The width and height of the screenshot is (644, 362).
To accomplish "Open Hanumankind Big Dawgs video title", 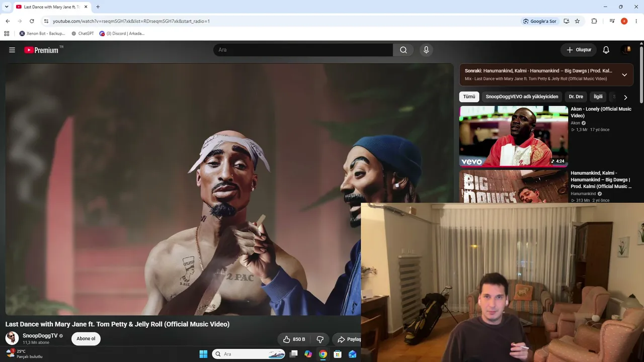I will pyautogui.click(x=601, y=179).
